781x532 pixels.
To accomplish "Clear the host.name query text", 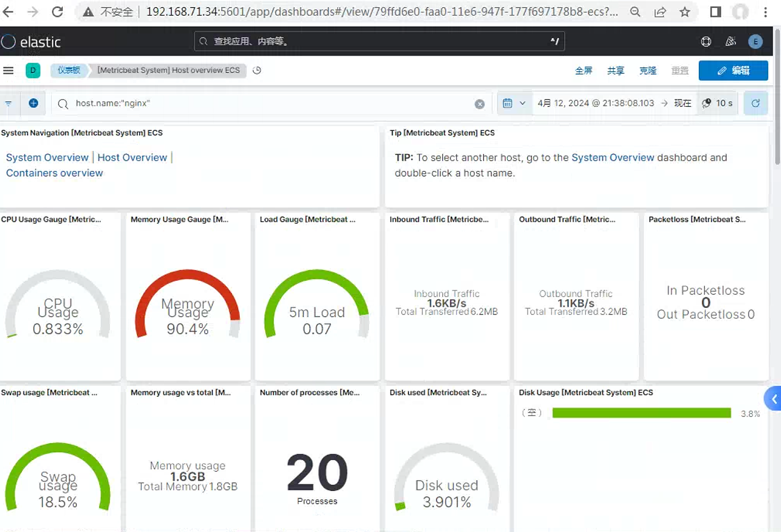I will tap(480, 104).
